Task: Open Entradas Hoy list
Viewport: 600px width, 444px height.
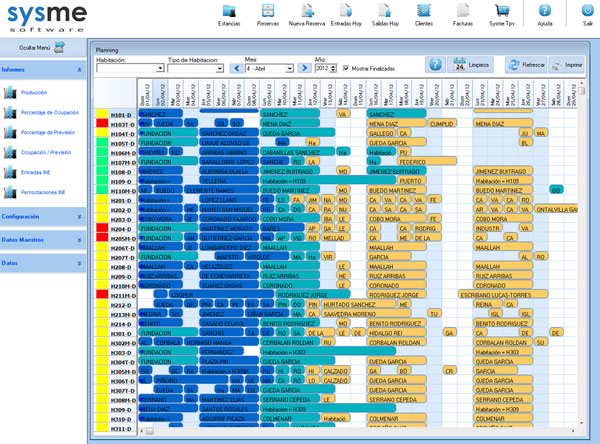Action: [x=346, y=15]
